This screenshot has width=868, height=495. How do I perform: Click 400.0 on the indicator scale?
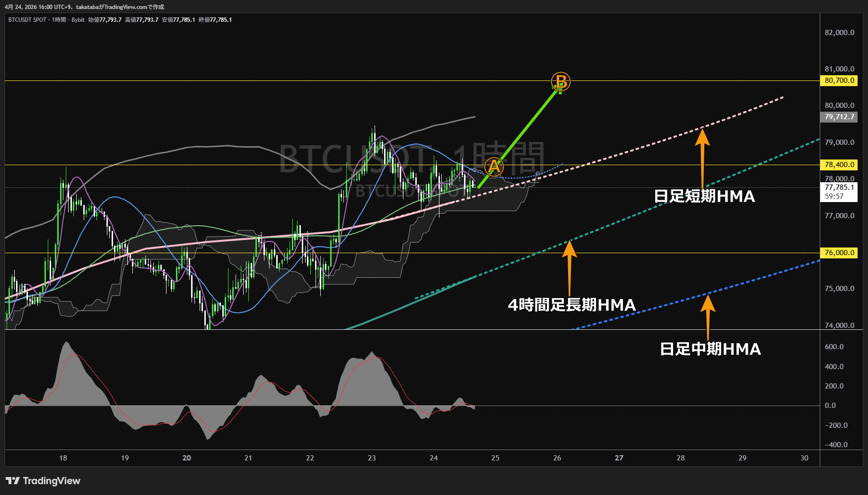click(x=834, y=367)
